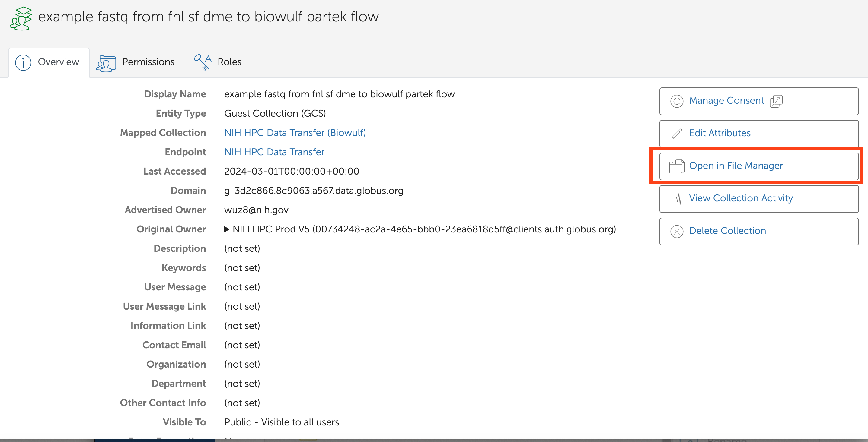Viewport: 868px width, 442px height.
Task: Click the guest collection icon beside the title
Action: point(21,18)
